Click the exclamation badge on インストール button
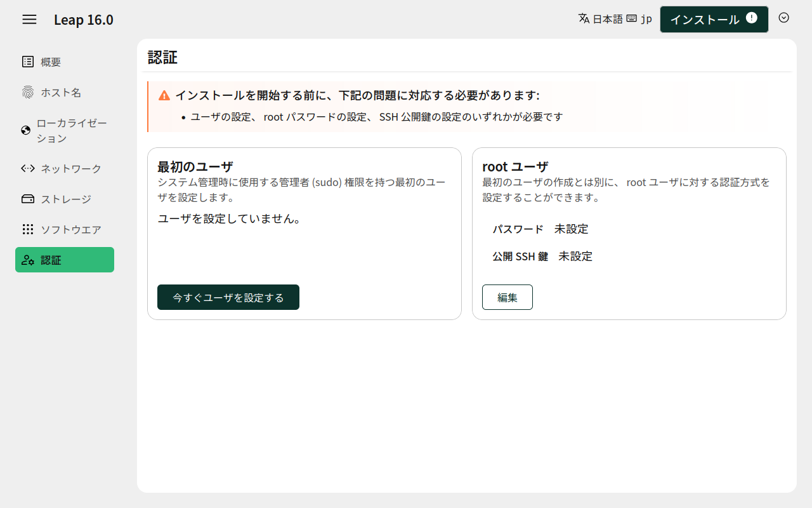Screen dimensions: 812x508 [752, 18]
